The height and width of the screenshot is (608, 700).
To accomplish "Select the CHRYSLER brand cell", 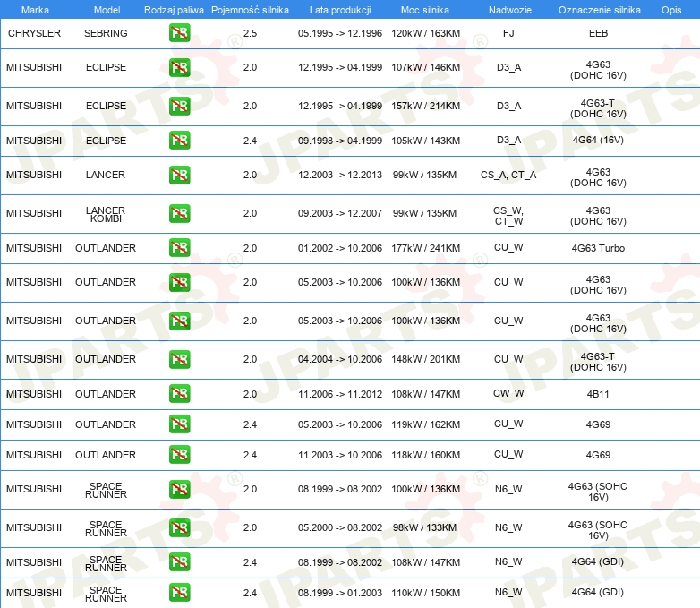I will [x=34, y=33].
